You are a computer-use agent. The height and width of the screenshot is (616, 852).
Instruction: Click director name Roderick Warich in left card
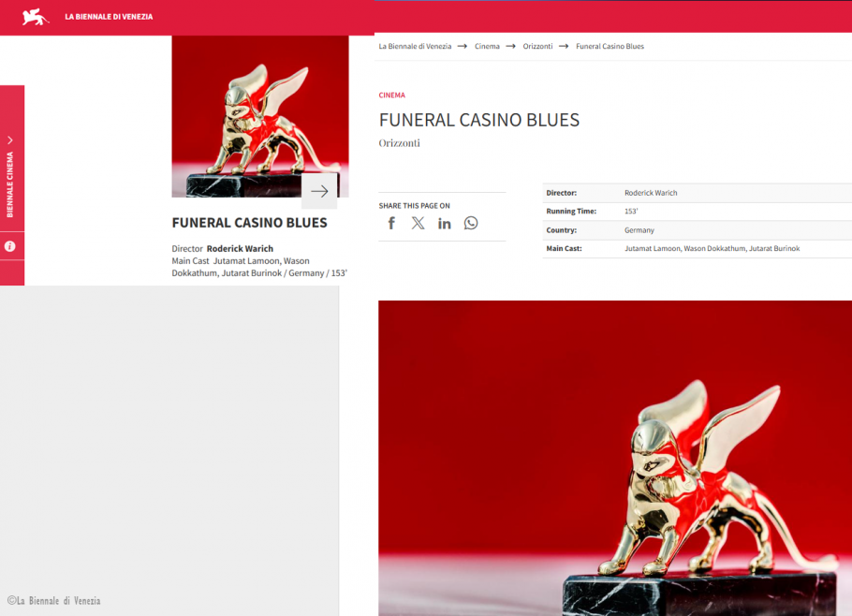click(240, 249)
